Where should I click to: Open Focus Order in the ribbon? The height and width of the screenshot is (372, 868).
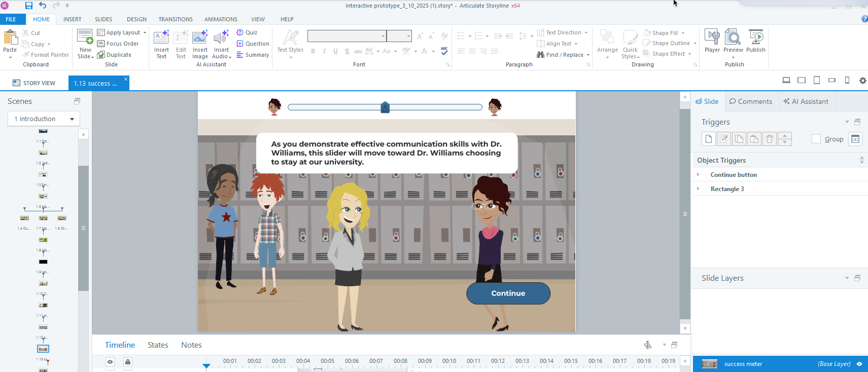click(118, 44)
